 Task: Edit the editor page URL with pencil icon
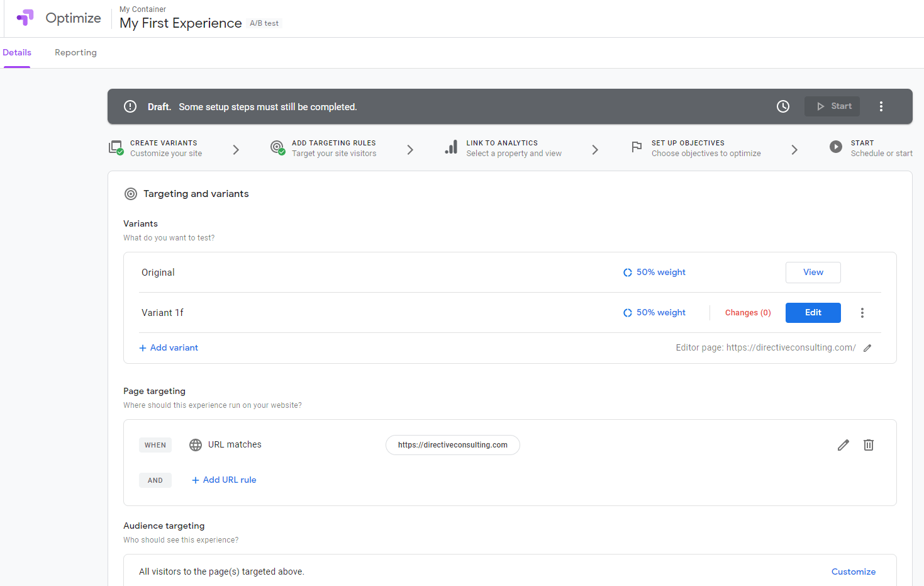coord(867,348)
